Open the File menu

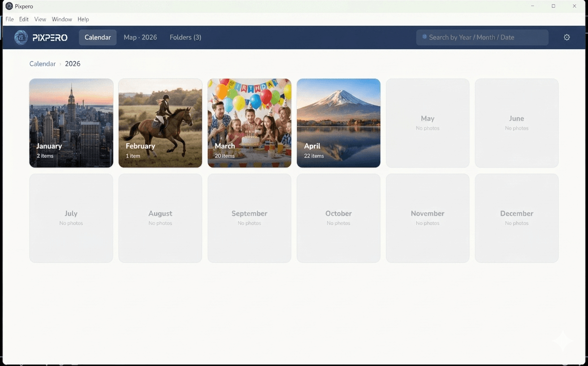9,19
